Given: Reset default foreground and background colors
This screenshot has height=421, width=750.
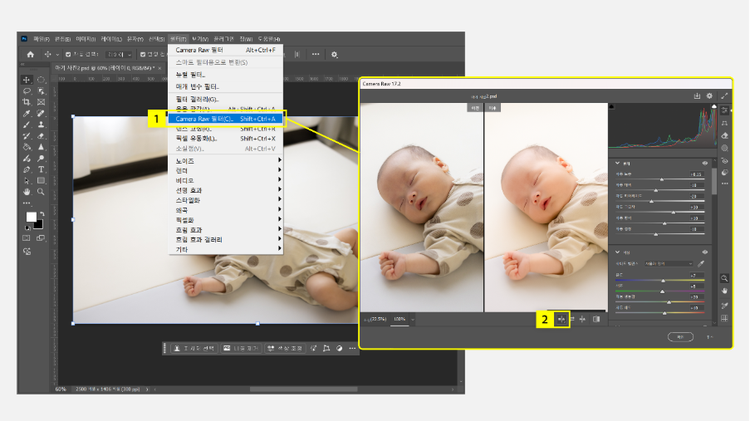Looking at the screenshot, I should tap(28, 228).
